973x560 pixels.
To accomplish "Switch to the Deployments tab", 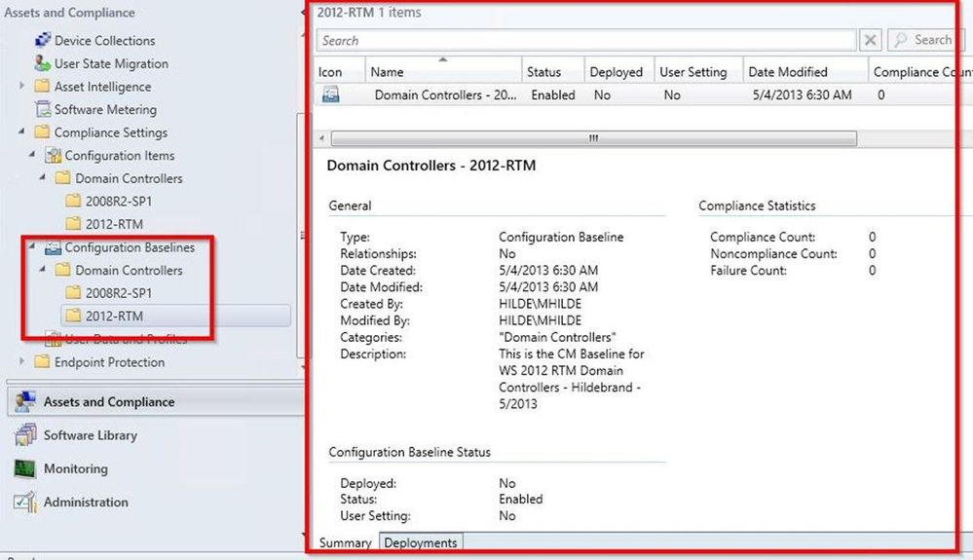I will point(420,542).
